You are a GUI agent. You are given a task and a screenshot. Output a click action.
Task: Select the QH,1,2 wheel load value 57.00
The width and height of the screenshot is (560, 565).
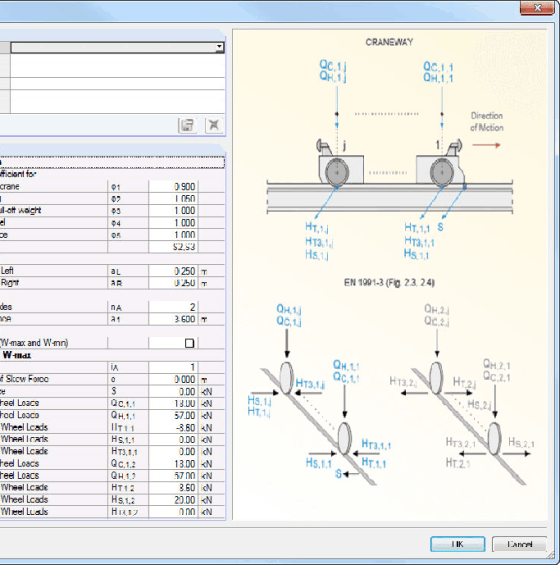(x=173, y=476)
